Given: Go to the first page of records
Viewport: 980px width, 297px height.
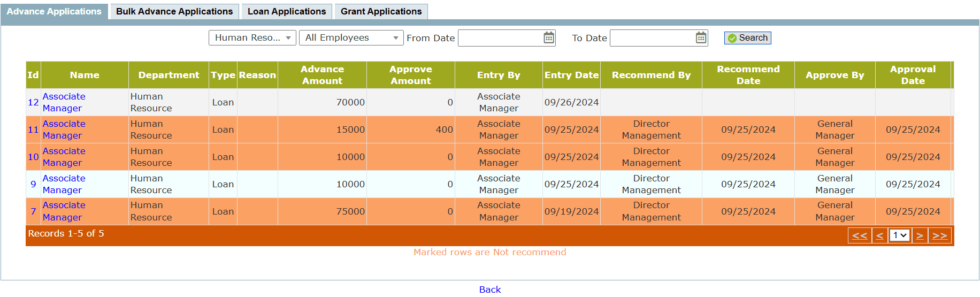Looking at the screenshot, I should tap(859, 235).
